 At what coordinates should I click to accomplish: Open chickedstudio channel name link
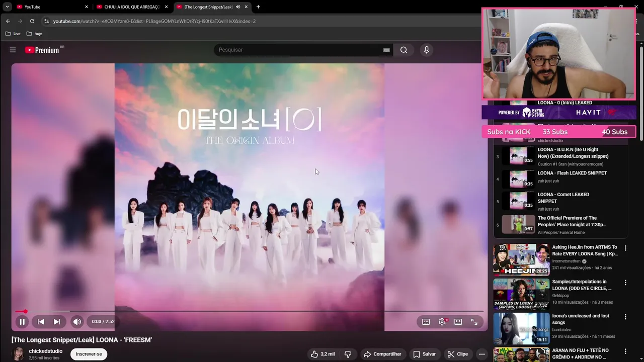point(46,351)
